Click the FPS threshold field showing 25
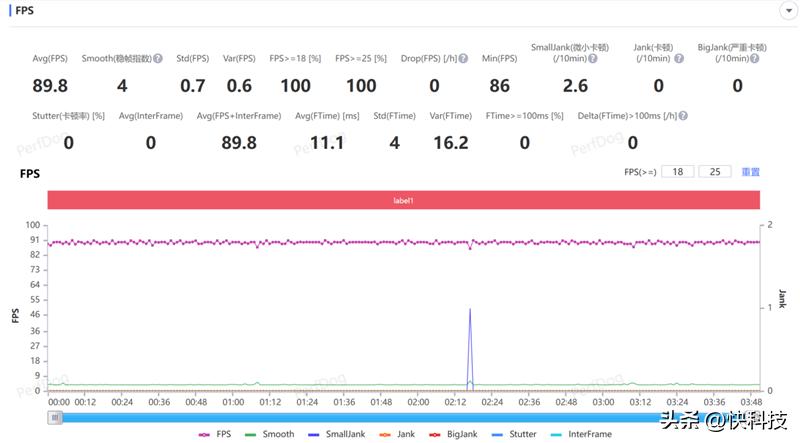Screen dimensions: 800x443 [x=715, y=172]
